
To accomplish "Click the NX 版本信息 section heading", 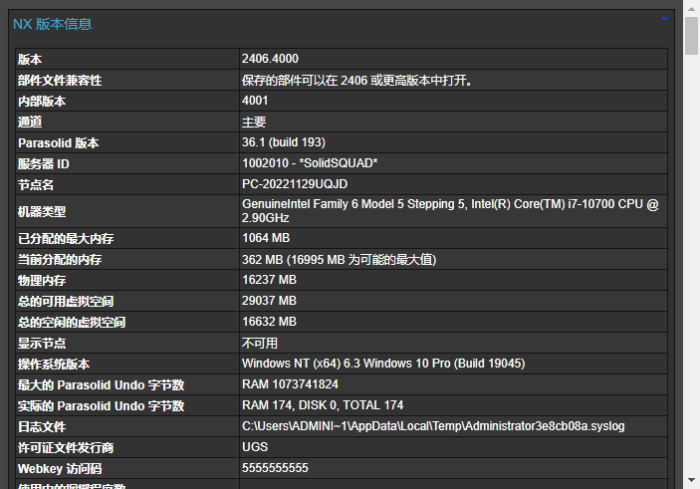I will click(52, 24).
